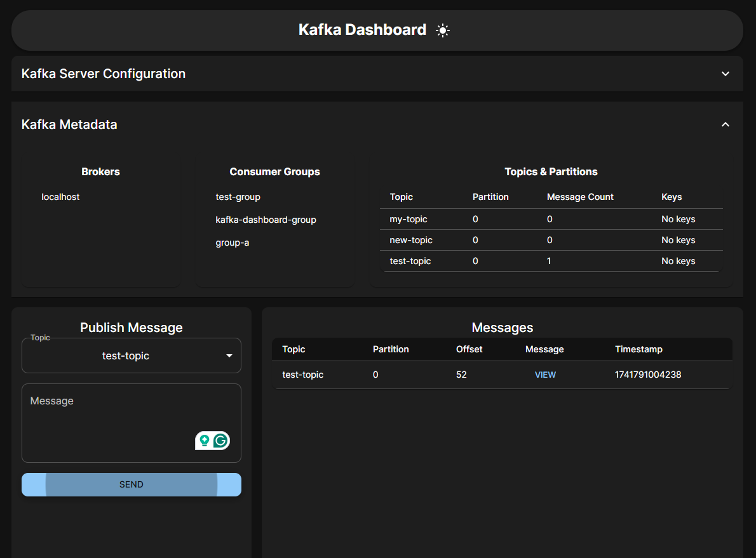Click Topic column header in Messages table
Viewport: 756px width, 558px height.
(x=293, y=349)
